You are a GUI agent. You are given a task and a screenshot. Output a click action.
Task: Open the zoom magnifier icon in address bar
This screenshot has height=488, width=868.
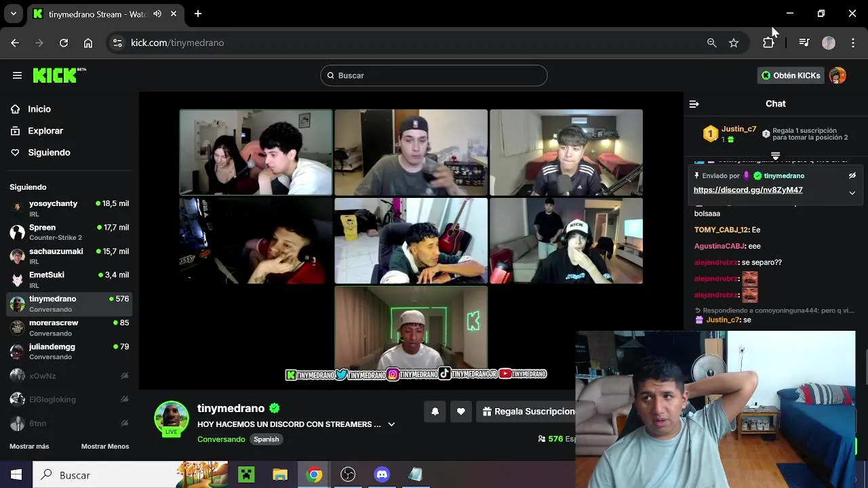pyautogui.click(x=711, y=43)
